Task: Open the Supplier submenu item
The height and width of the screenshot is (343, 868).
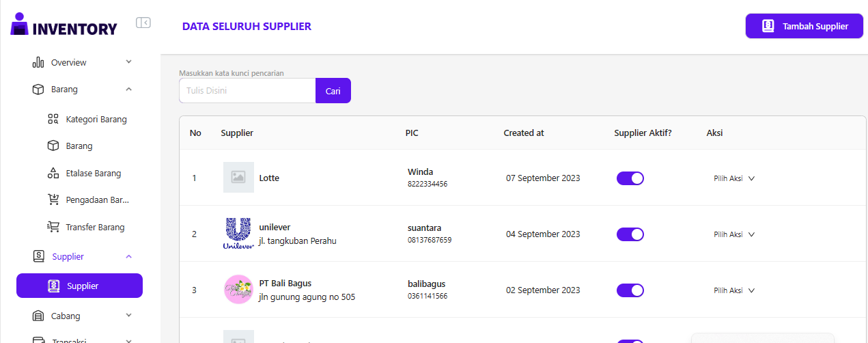Action: click(x=79, y=286)
